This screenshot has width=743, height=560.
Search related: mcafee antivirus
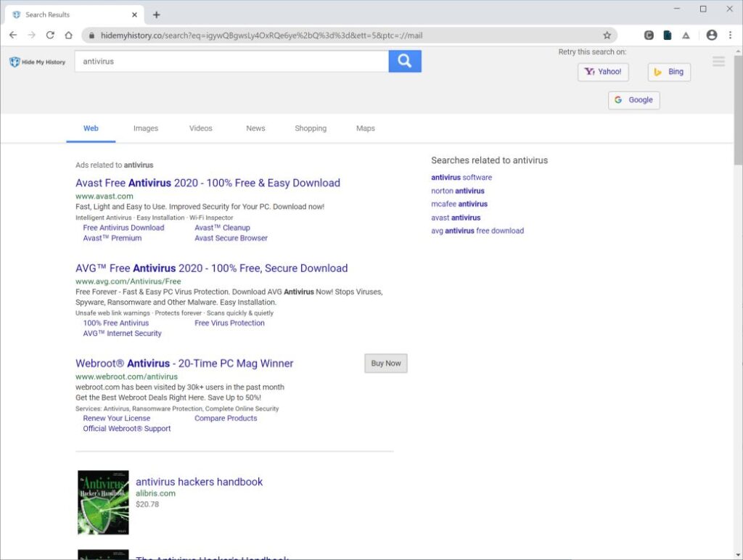coord(459,204)
